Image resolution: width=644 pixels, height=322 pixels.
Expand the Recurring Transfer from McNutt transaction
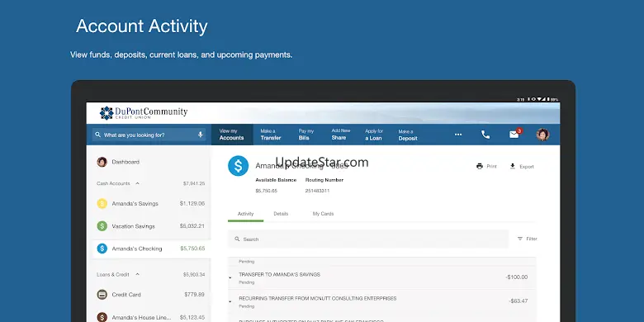[x=230, y=301]
